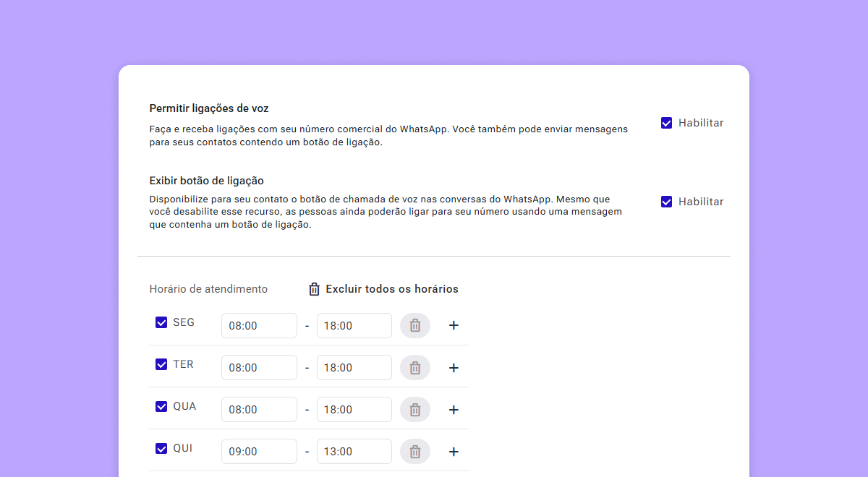868x477 pixels.
Task: Disable Habilitar for Permitir ligações de voz
Action: pyautogui.click(x=667, y=123)
